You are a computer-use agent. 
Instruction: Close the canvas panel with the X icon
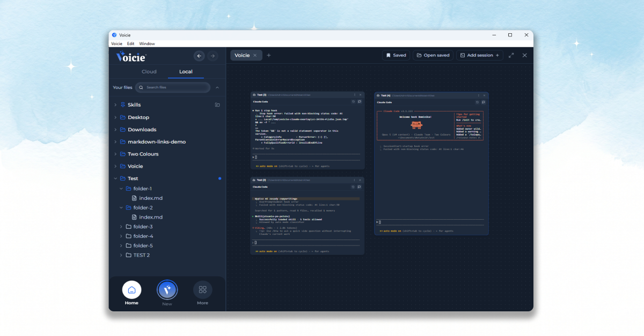(x=525, y=55)
